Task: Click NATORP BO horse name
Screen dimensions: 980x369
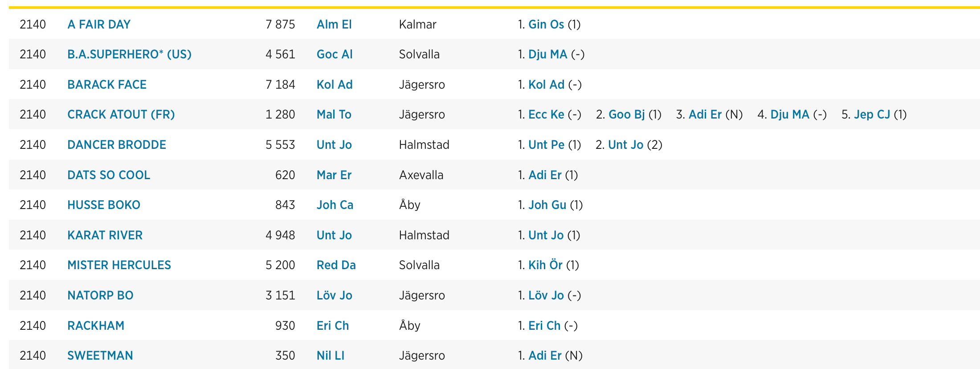Action: (100, 295)
